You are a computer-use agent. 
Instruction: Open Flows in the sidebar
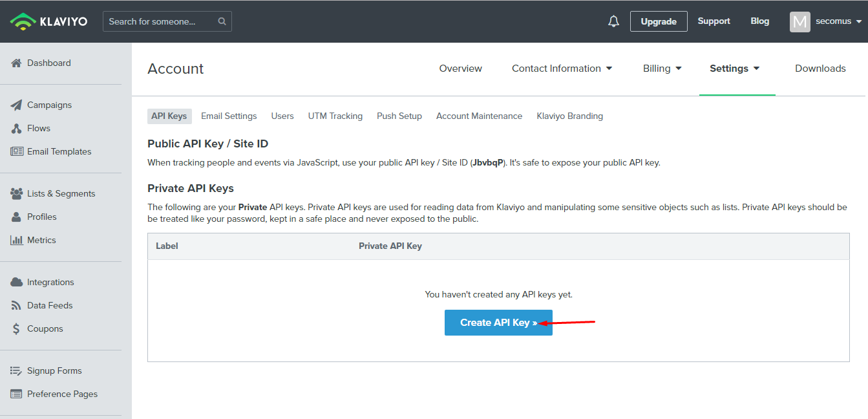(39, 128)
